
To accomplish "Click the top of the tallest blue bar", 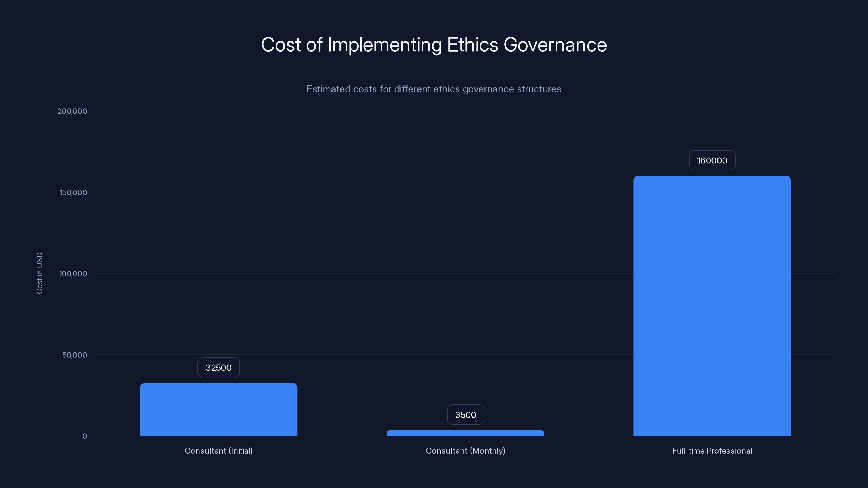I will click(x=712, y=178).
